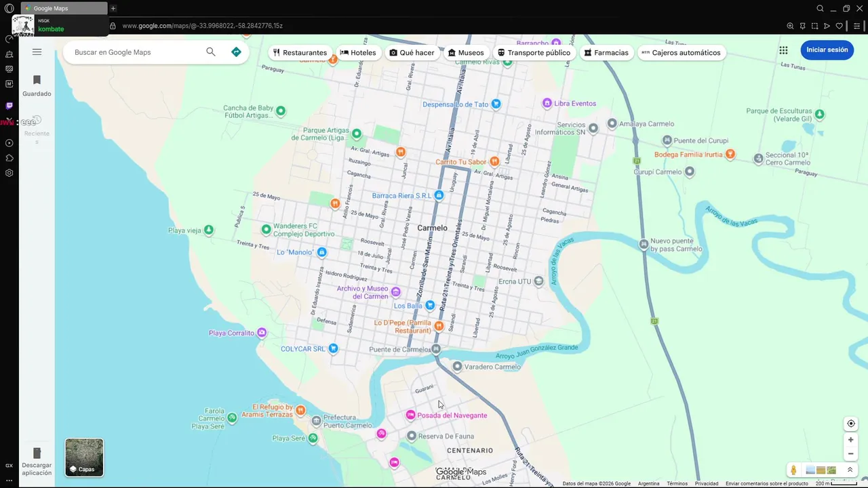Click COLYCAR SRL pin
868x488 pixels.
point(333,348)
